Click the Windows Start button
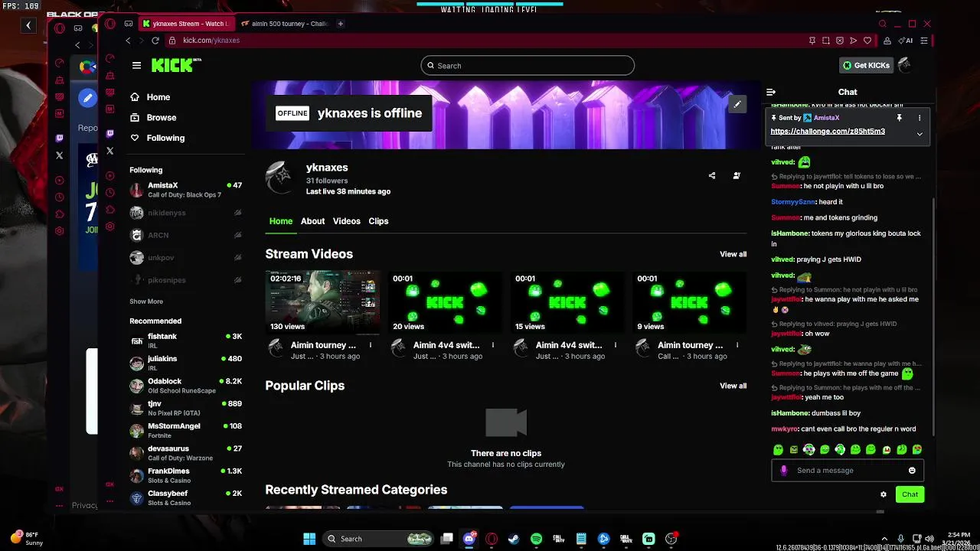Screen dimensions: 980x551 (x=309, y=539)
